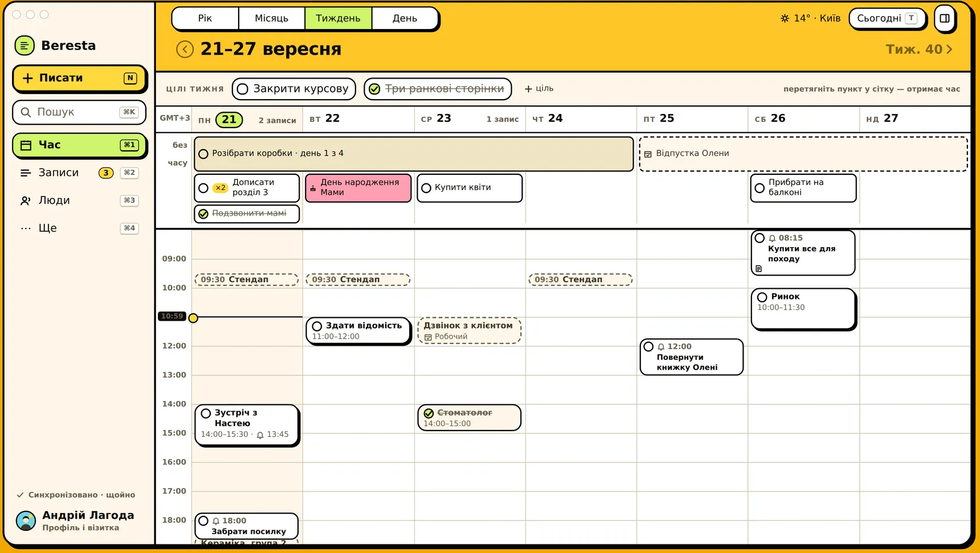Switch to Рік view
This screenshot has width=980, height=553.
point(205,18)
